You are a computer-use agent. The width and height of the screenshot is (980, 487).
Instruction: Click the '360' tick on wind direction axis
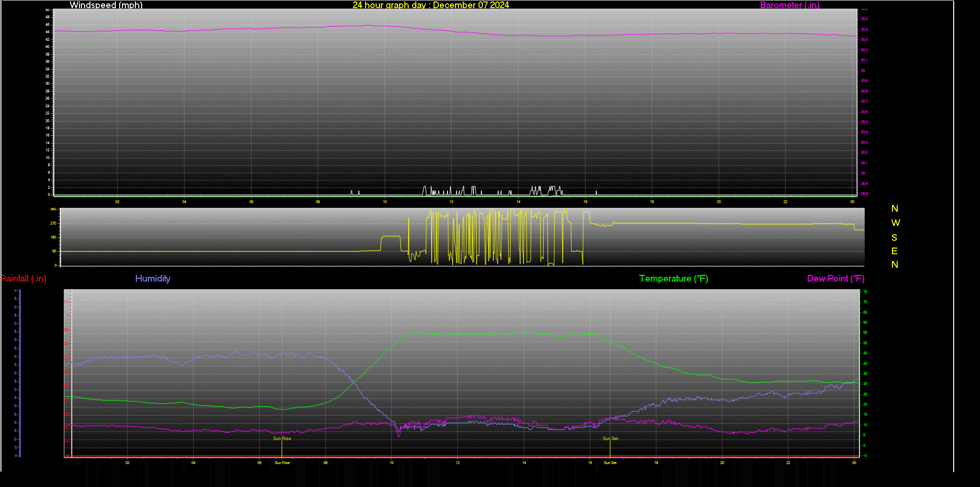point(53,209)
